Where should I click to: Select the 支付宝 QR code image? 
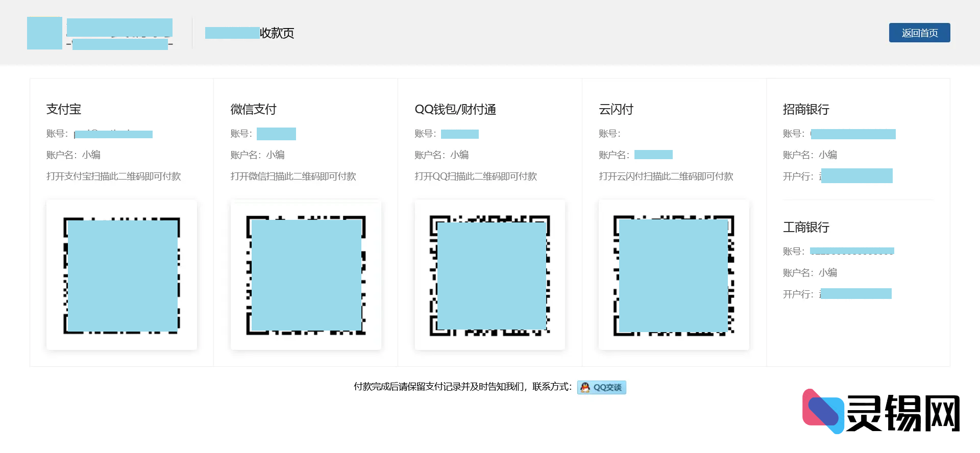coord(121,275)
